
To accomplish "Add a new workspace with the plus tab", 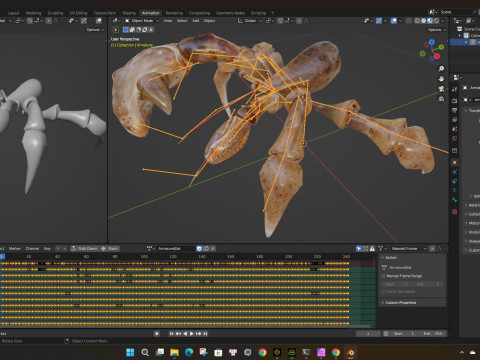I will click(x=272, y=13).
